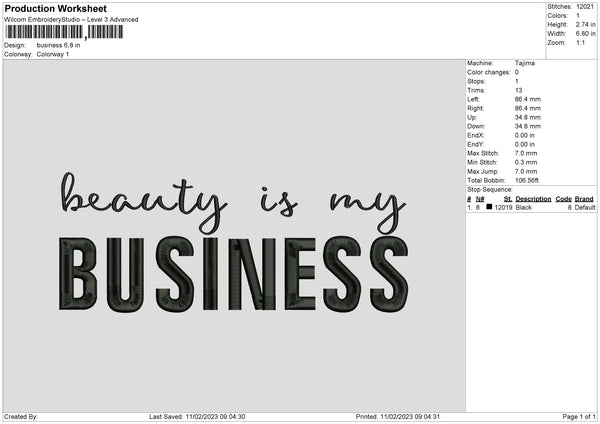600x424 pixels.
Task: Click the St. column header
Action: [x=508, y=199]
